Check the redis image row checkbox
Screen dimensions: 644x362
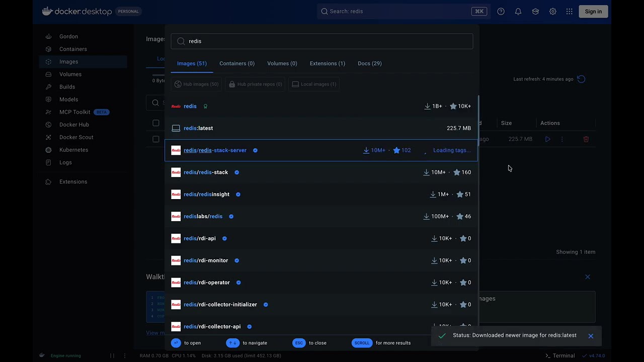(156, 139)
